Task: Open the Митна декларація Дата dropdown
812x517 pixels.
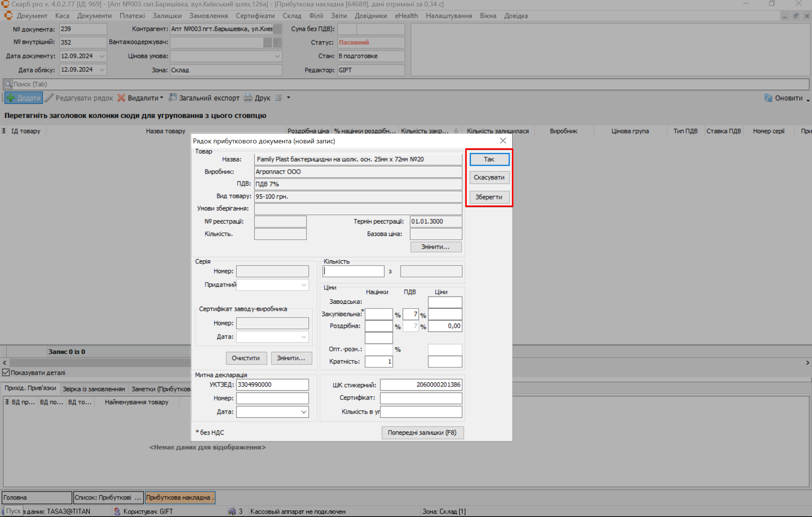Action: (x=304, y=412)
